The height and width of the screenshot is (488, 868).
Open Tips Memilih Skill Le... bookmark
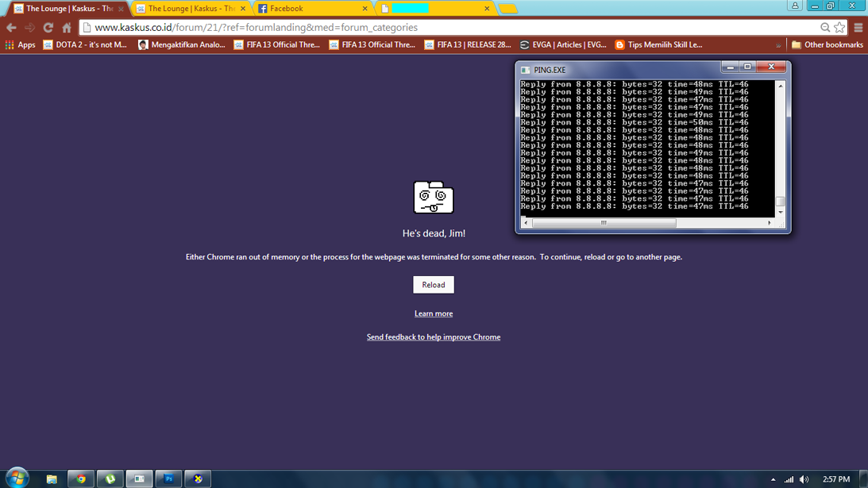point(659,44)
